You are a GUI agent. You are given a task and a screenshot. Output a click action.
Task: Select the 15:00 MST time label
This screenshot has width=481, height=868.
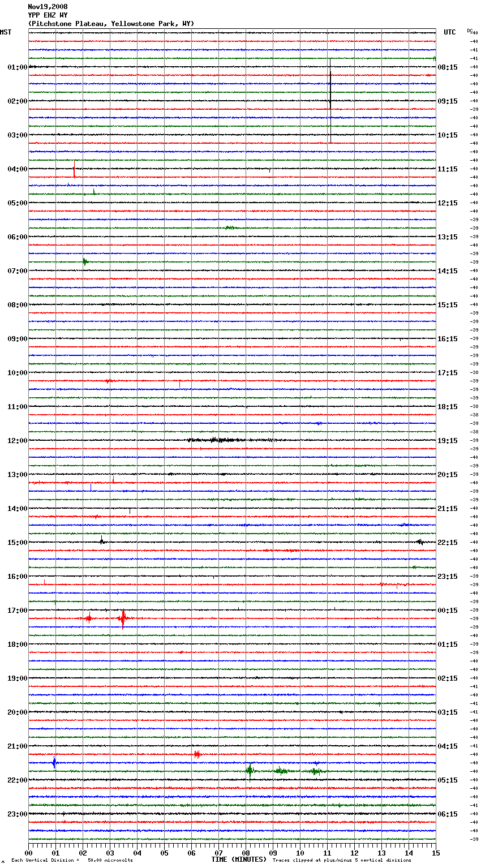point(18,543)
